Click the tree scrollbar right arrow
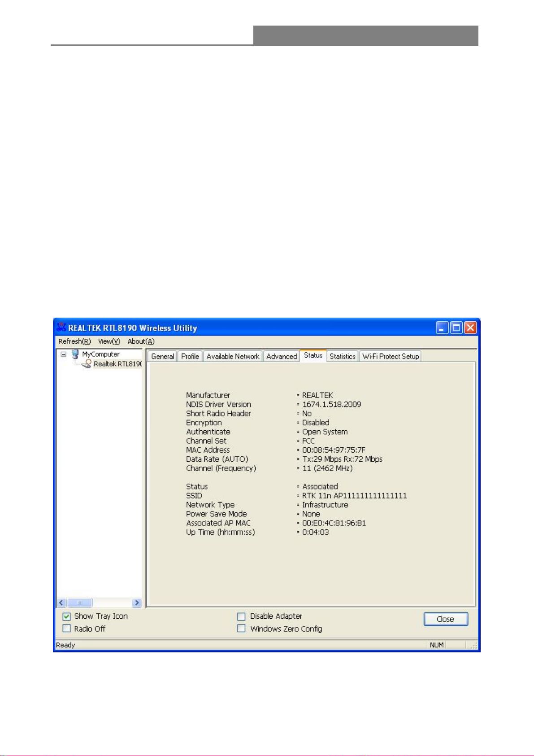The height and width of the screenshot is (756, 534). (137, 603)
